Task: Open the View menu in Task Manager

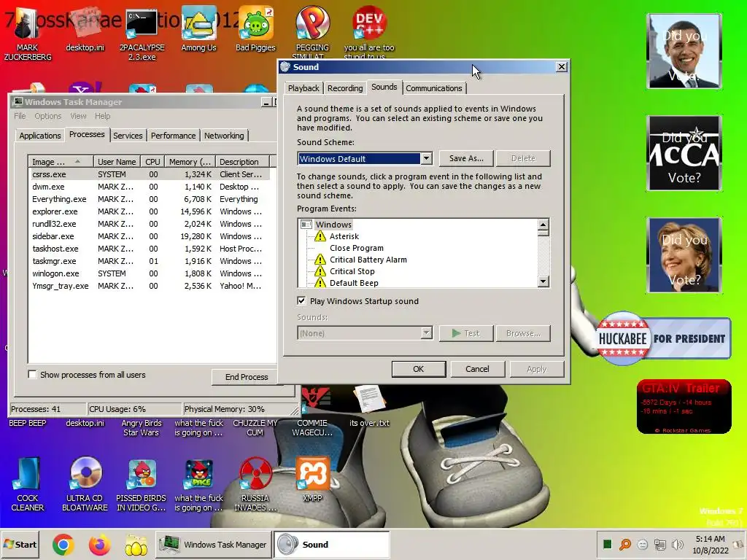Action: pyautogui.click(x=78, y=116)
